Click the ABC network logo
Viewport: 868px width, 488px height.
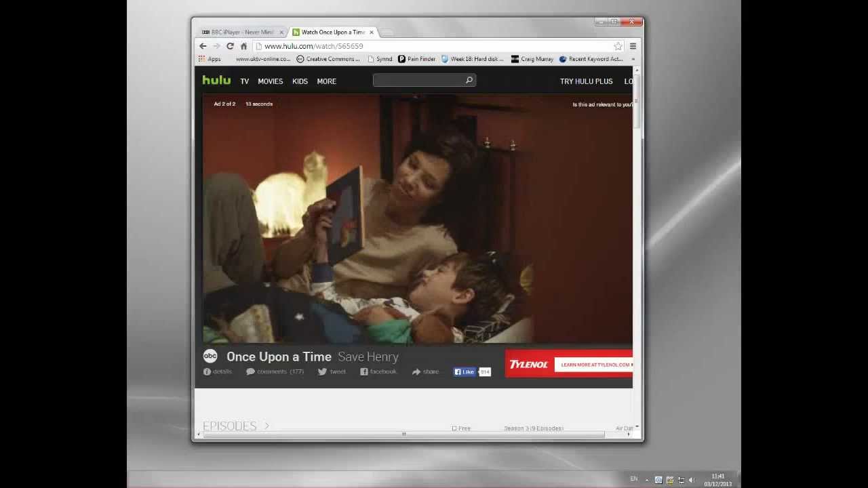[210, 357]
